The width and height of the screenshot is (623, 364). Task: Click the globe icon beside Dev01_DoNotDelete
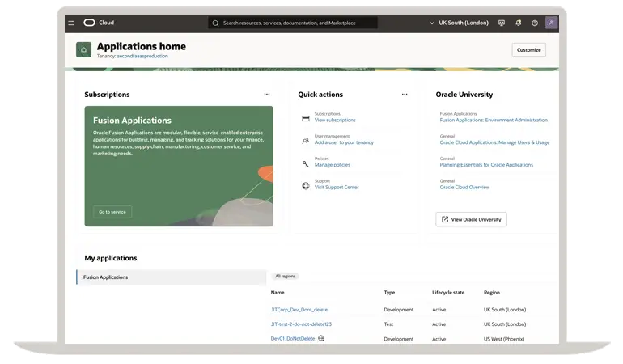coord(321,338)
